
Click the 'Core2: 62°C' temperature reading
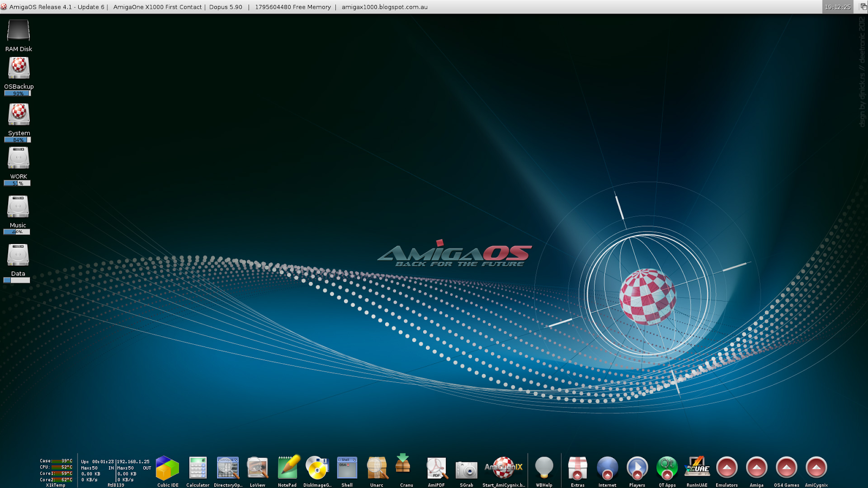[x=56, y=480]
